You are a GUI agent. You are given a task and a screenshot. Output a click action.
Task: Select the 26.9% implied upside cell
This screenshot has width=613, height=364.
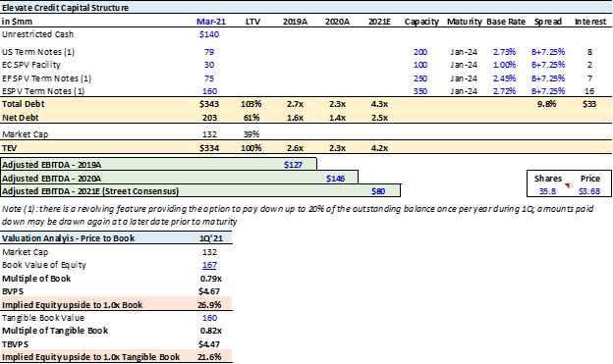click(x=209, y=305)
